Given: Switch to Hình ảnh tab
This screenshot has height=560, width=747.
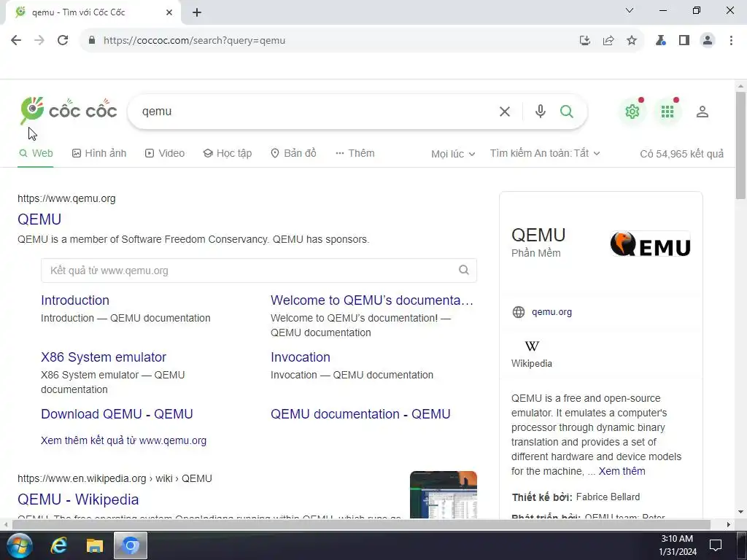Looking at the screenshot, I should point(99,153).
